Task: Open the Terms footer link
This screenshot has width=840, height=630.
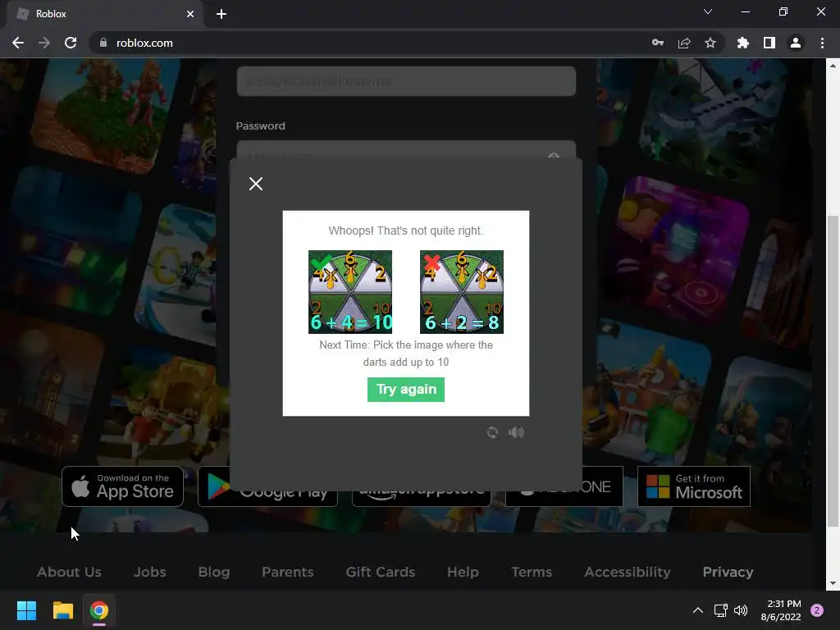Action: pyautogui.click(x=532, y=572)
